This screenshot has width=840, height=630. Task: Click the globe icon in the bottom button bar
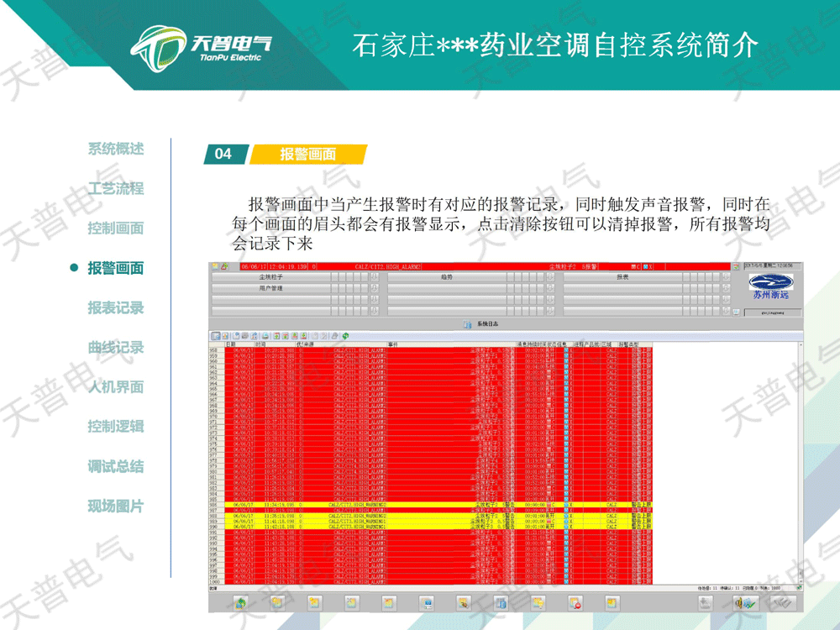pos(240,603)
